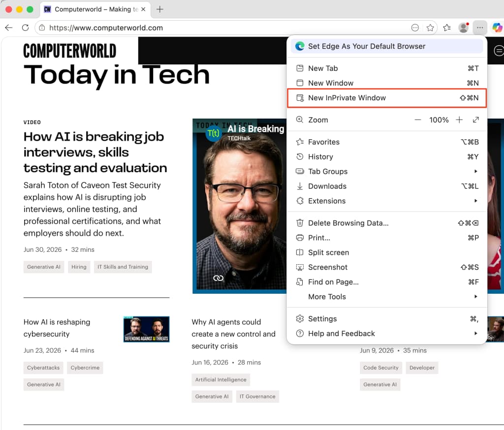Click the Artificial Intelligence tag
This screenshot has height=430, width=504.
point(221,379)
